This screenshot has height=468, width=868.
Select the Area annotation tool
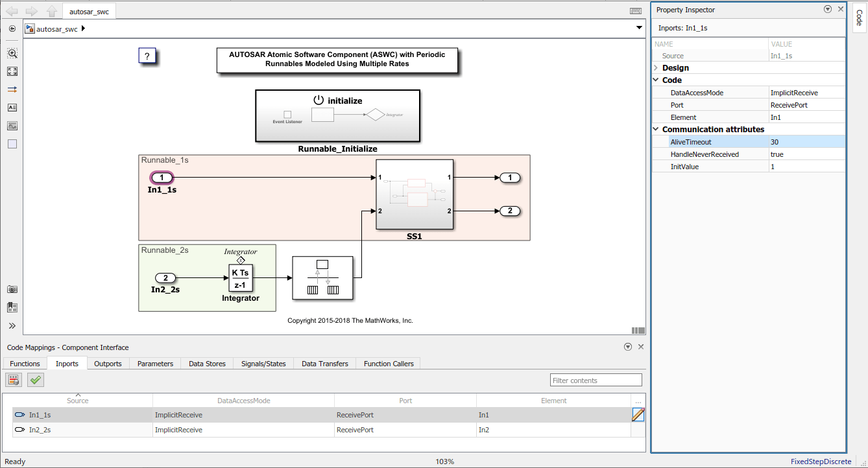click(x=12, y=144)
